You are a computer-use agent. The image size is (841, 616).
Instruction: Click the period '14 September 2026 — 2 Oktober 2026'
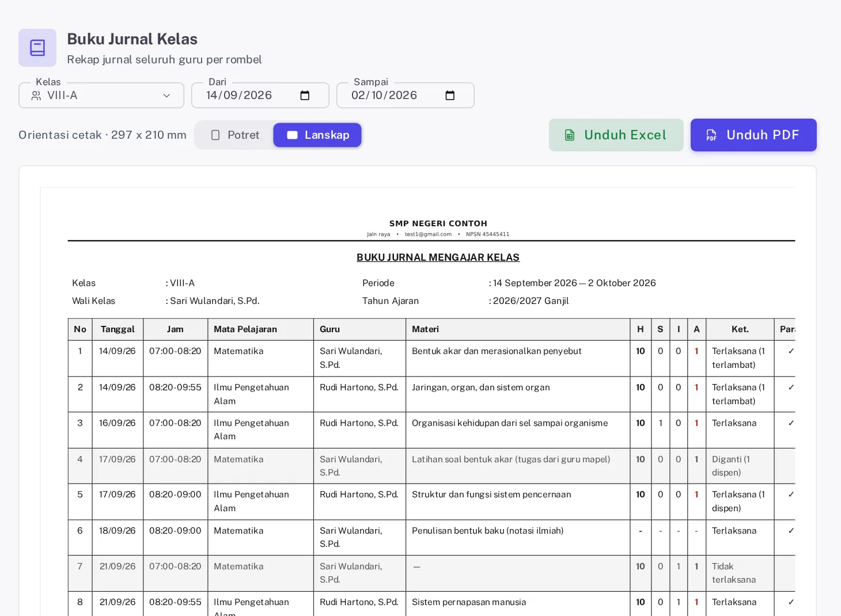point(574,283)
